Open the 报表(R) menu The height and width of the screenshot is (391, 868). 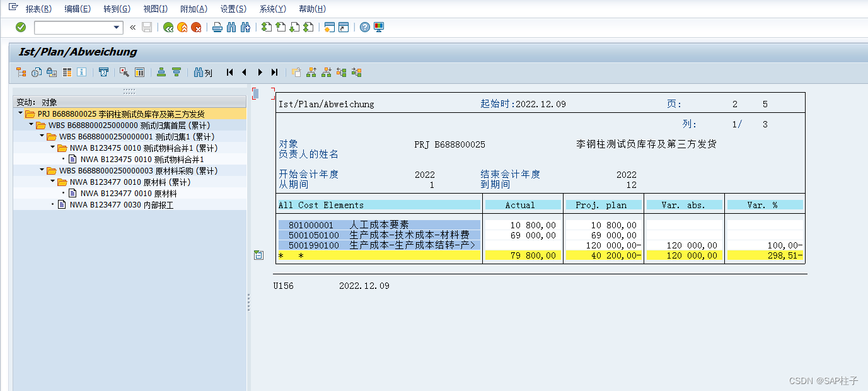coord(38,9)
